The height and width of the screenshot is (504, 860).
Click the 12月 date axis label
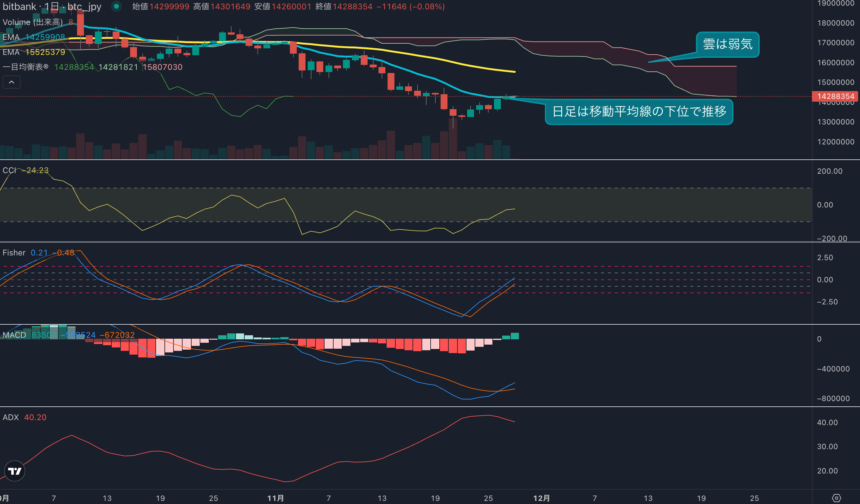[x=541, y=498]
